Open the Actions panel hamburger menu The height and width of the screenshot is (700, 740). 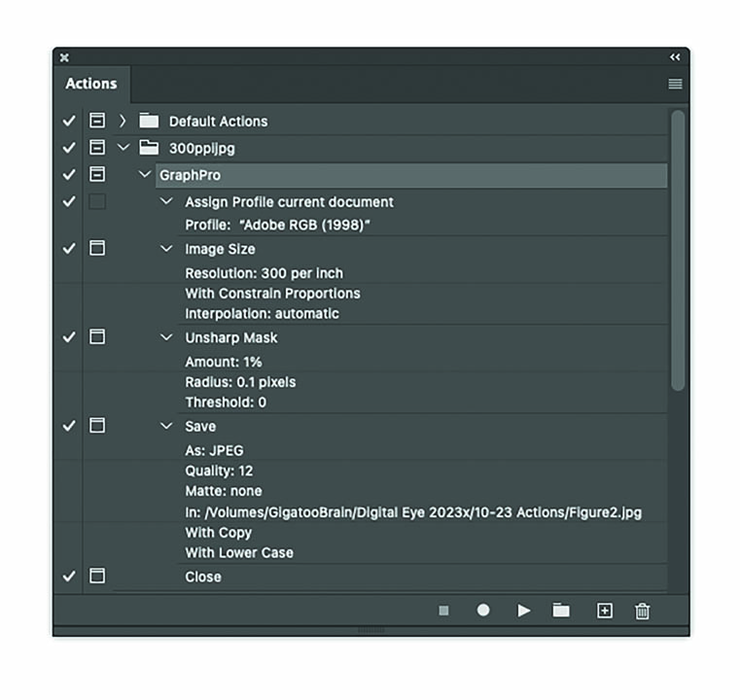[x=675, y=85]
